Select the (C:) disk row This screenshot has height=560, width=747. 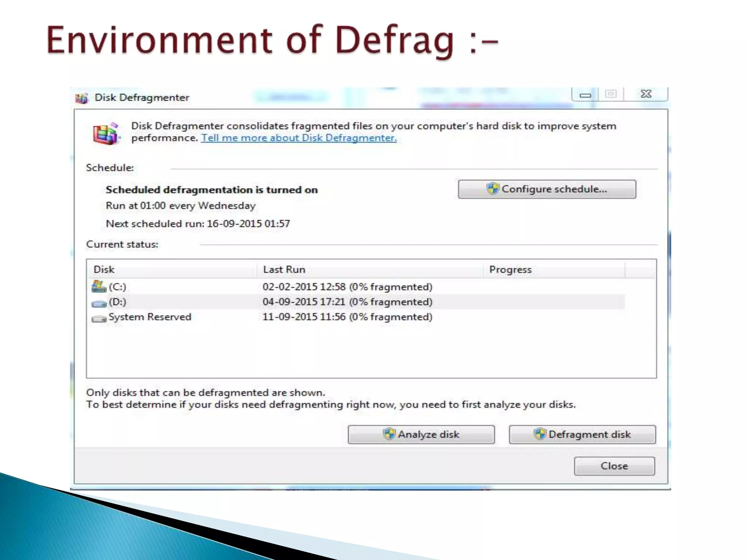tap(117, 287)
